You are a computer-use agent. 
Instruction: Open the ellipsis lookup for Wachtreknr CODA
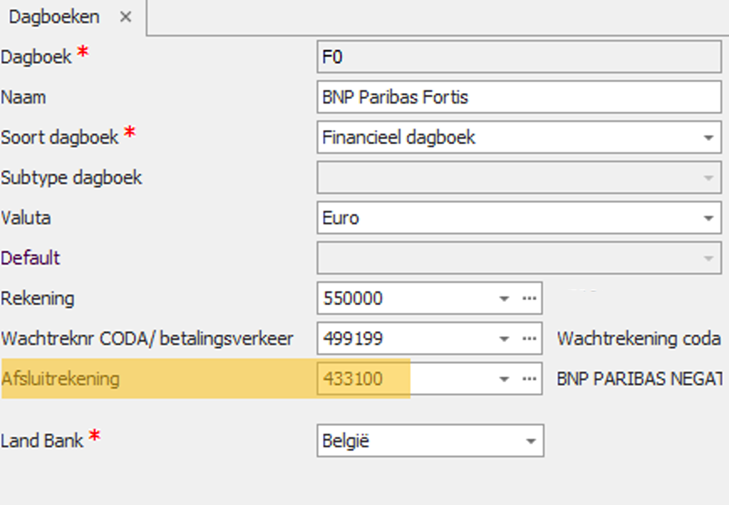[x=530, y=339]
